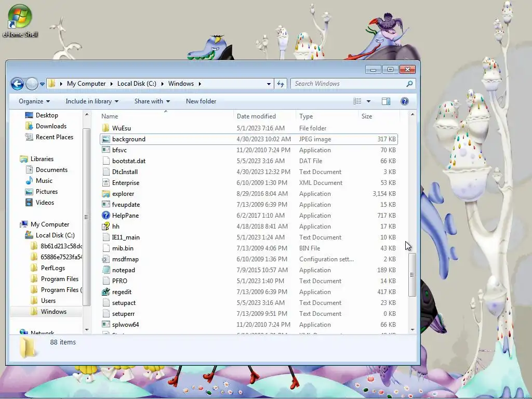Open Include in library menu
532x399 pixels.
[92, 101]
